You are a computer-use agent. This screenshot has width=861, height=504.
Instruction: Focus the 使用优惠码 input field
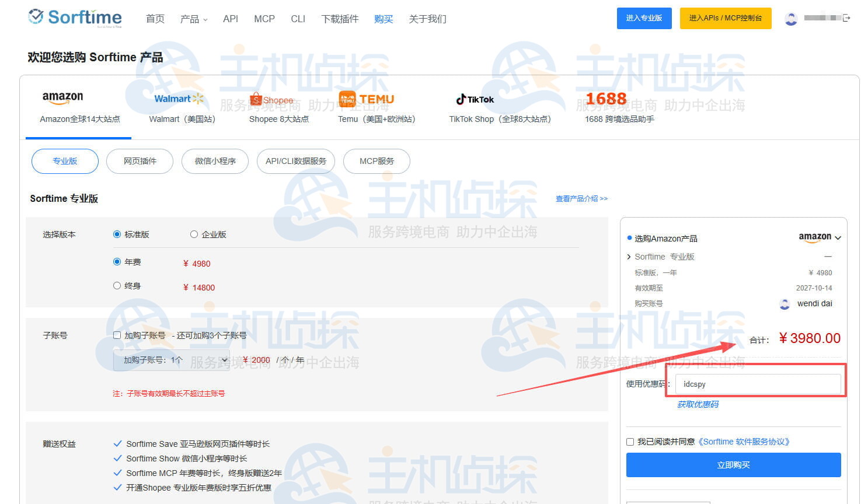tap(758, 384)
